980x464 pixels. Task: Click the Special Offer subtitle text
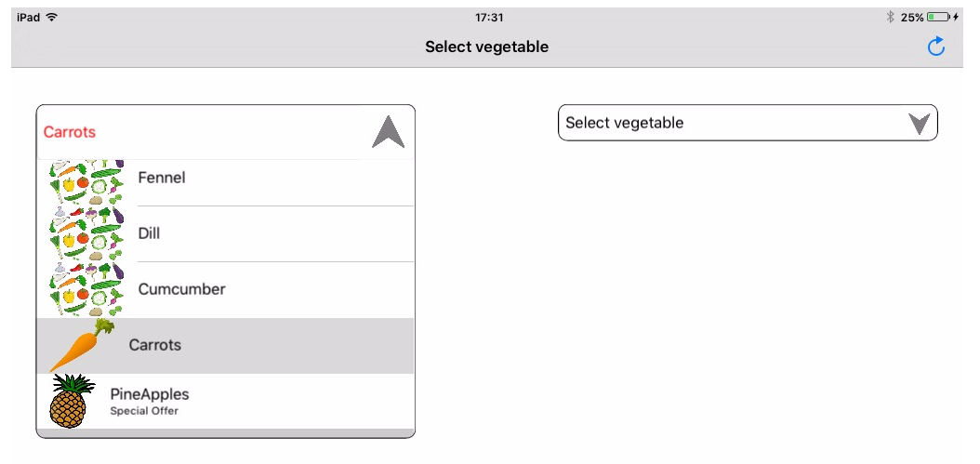[x=144, y=411]
